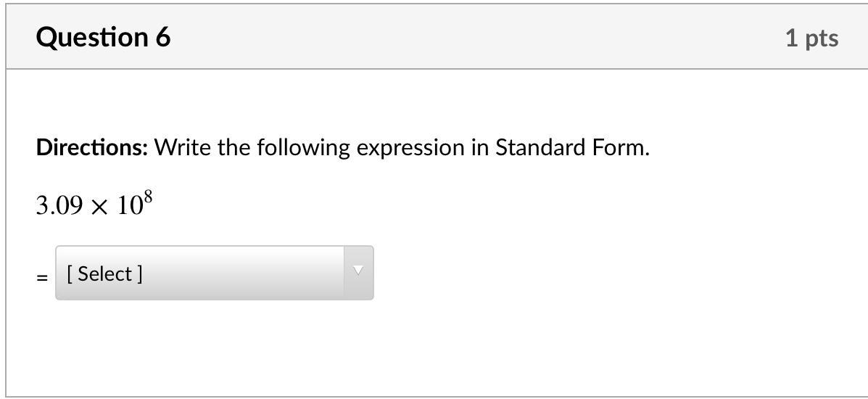
Task: Click the multiplication sign in the expression
Action: point(101,207)
